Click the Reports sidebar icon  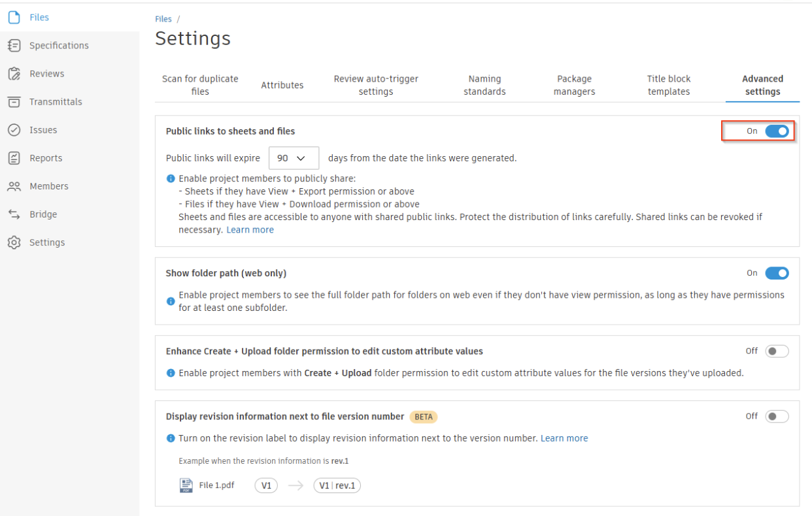point(14,158)
